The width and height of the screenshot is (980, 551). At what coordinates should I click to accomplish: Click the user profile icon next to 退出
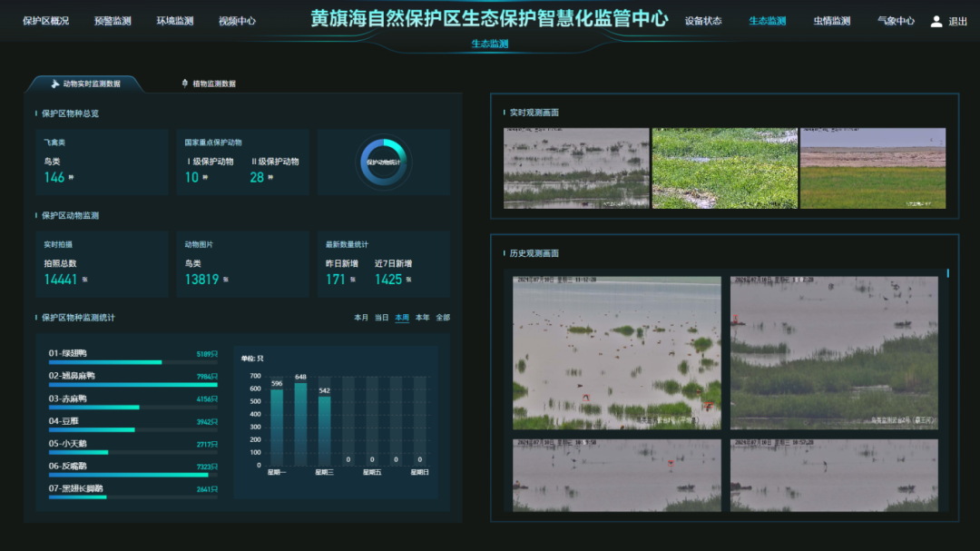[x=936, y=19]
